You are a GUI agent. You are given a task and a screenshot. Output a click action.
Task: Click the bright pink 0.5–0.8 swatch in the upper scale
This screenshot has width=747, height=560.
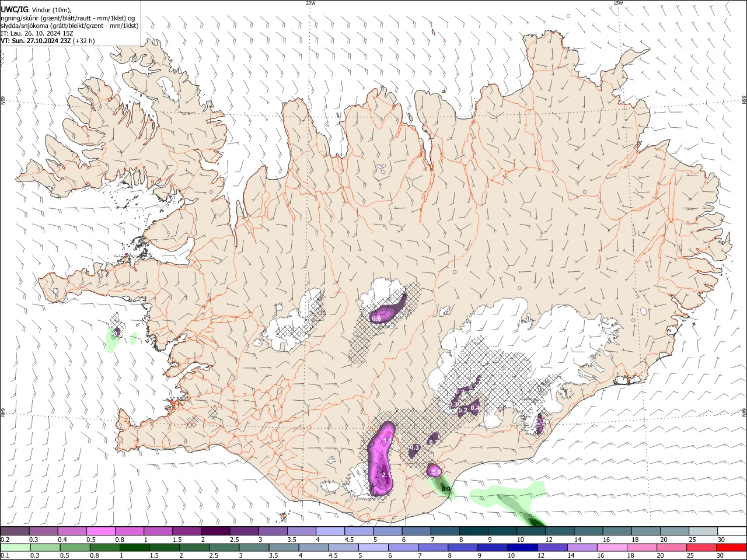pos(101,531)
